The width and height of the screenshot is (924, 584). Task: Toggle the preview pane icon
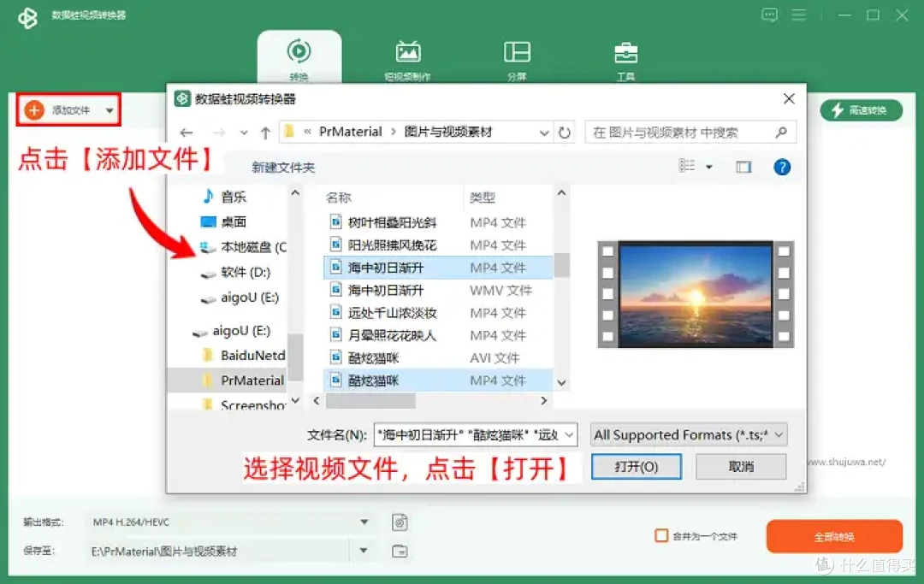pos(743,168)
